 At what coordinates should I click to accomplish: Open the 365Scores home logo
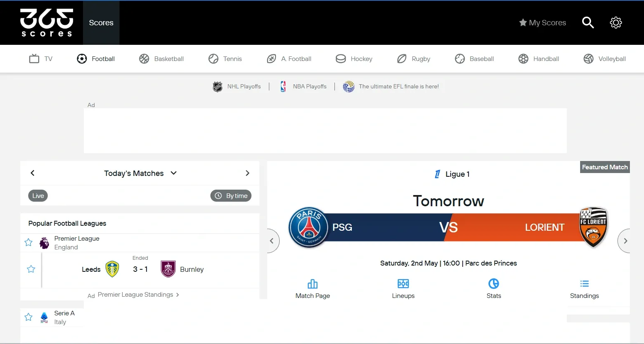click(46, 23)
